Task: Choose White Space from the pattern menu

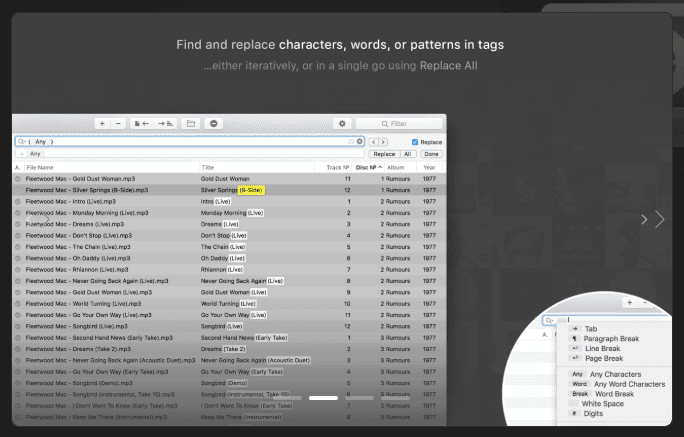Action: tap(602, 404)
